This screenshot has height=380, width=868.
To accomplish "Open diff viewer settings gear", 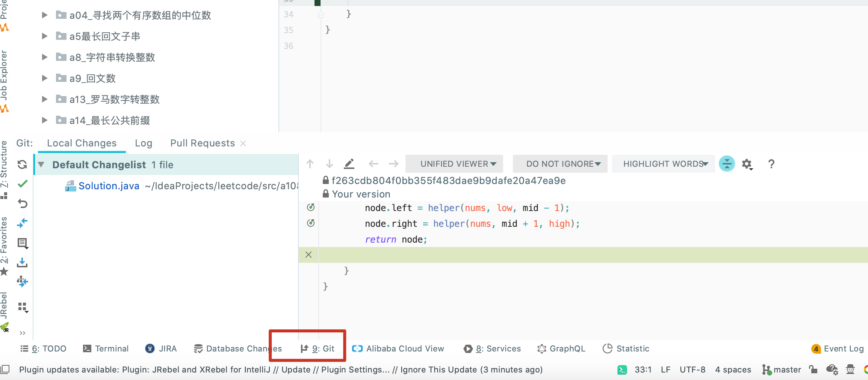I will pyautogui.click(x=747, y=164).
